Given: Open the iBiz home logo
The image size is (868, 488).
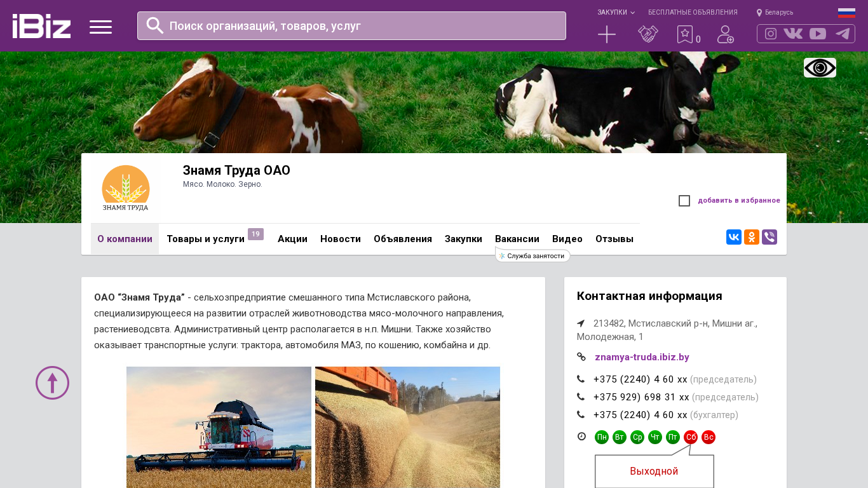Looking at the screenshot, I should [x=41, y=26].
